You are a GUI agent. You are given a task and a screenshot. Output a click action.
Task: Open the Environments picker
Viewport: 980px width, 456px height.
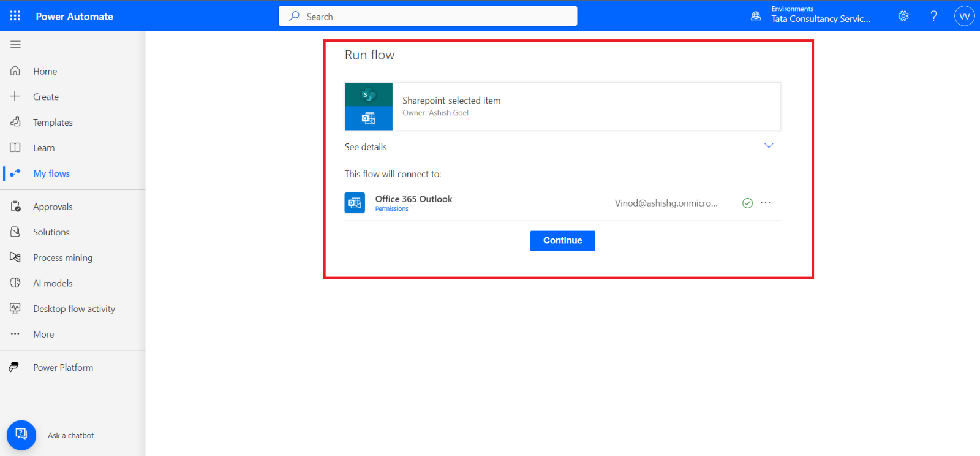coord(812,16)
